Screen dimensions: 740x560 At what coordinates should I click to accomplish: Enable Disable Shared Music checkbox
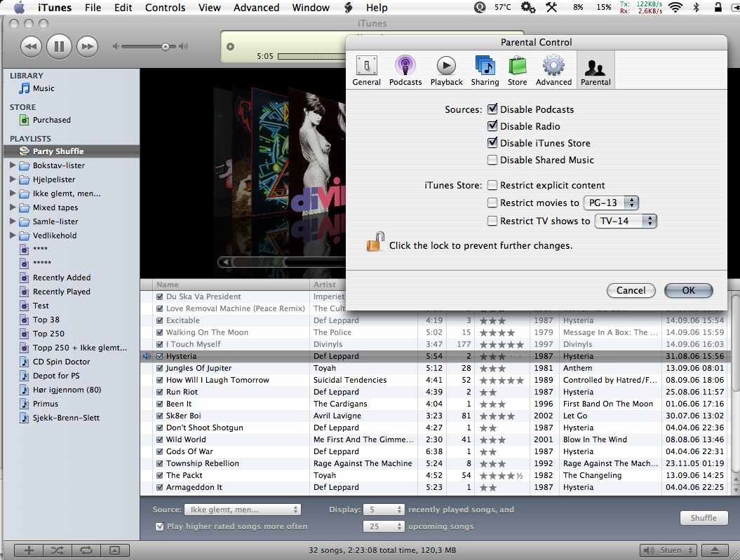click(492, 160)
